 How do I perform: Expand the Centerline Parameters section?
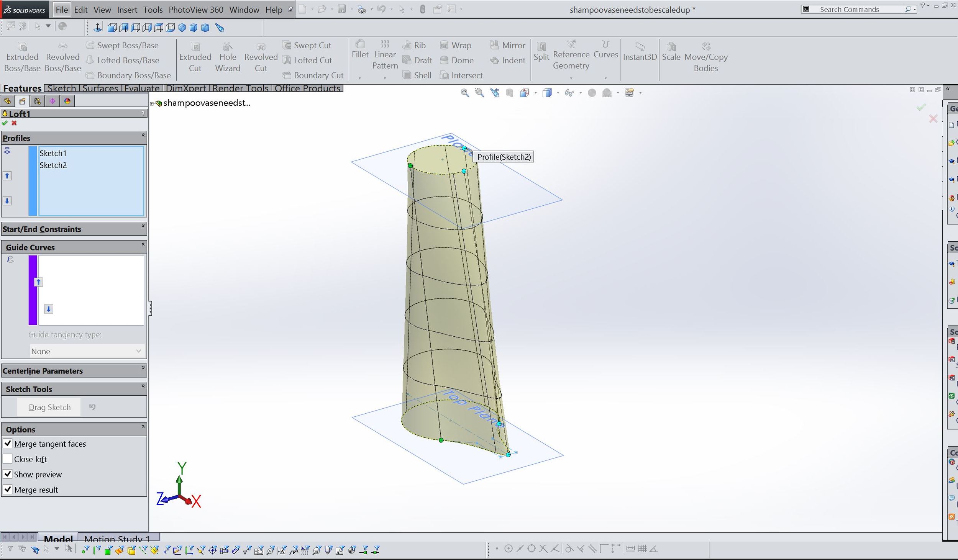pyautogui.click(x=143, y=368)
